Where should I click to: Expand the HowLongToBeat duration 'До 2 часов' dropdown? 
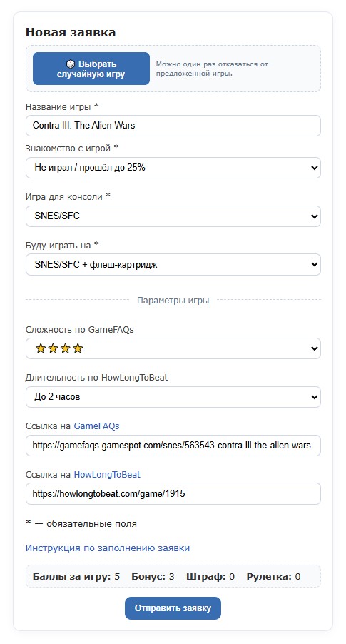173,397
